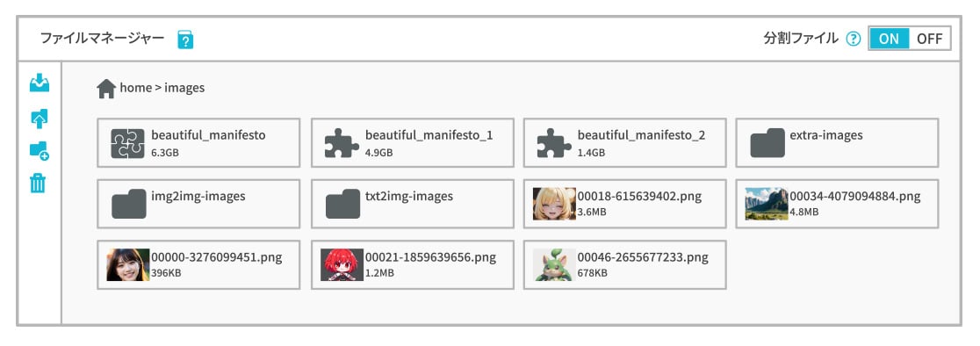Viewport: 980px width, 346px height.
Task: Open the img2img-images folder
Action: [198, 204]
